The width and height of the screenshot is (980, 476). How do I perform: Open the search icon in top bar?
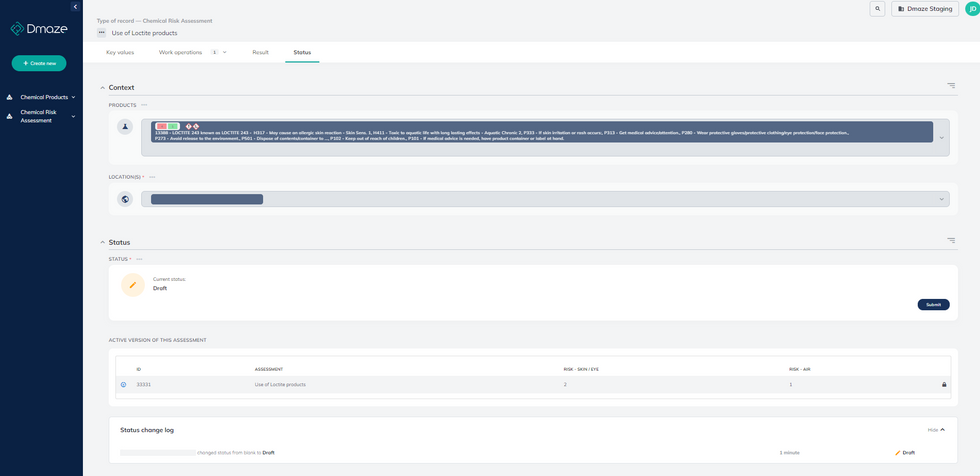pos(878,9)
